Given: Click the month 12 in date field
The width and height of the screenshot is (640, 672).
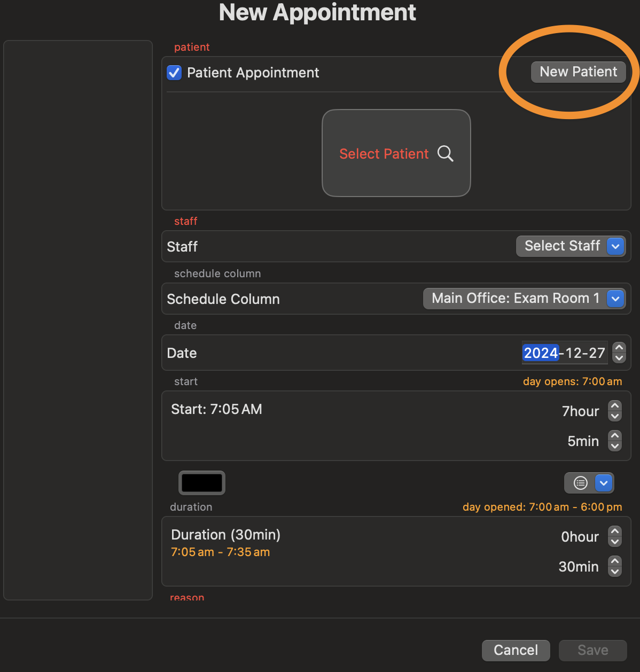Looking at the screenshot, I should coord(573,353).
